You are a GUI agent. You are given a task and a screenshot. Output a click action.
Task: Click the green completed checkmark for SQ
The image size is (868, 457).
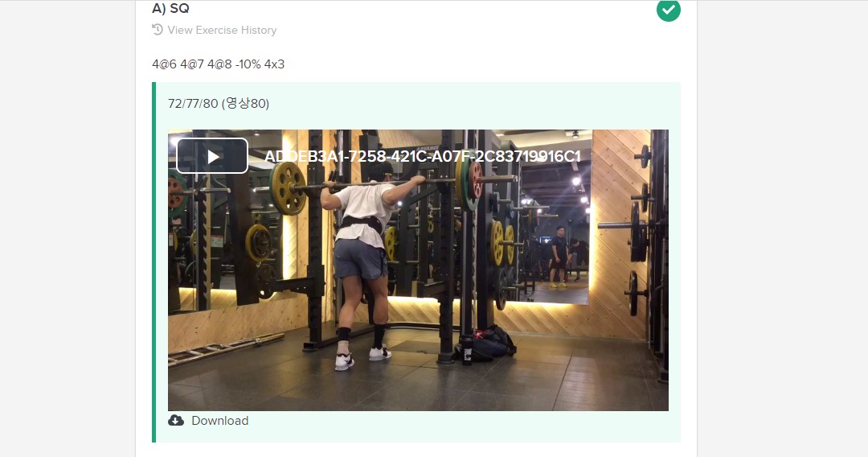668,10
